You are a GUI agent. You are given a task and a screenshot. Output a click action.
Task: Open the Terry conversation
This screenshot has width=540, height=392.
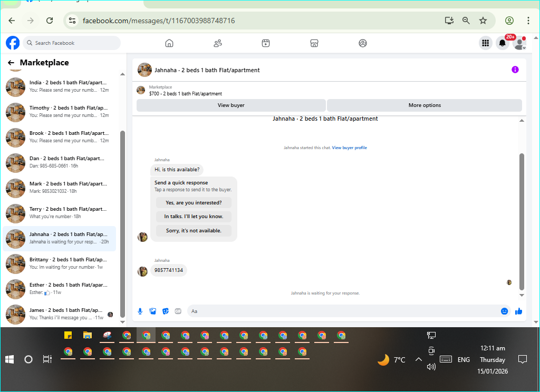(x=59, y=213)
